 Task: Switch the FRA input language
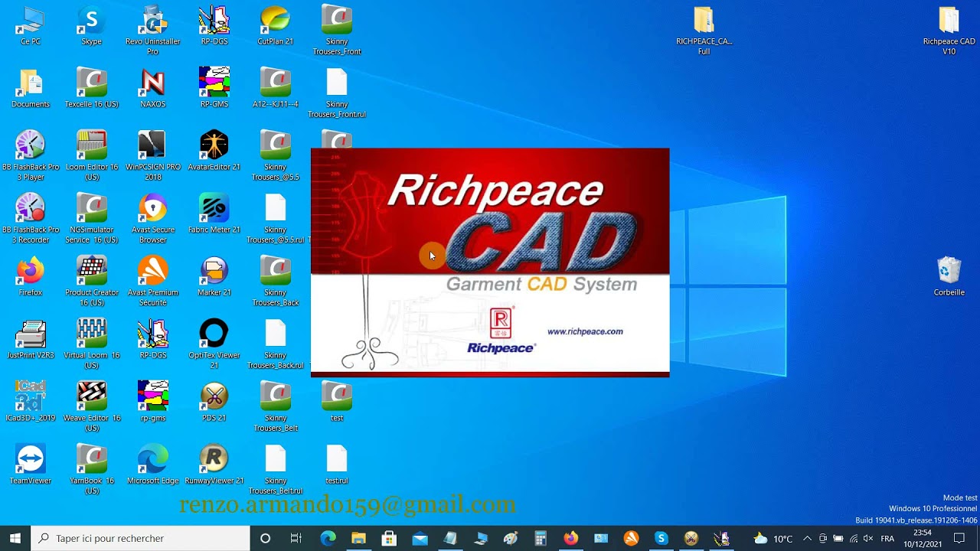coord(888,538)
